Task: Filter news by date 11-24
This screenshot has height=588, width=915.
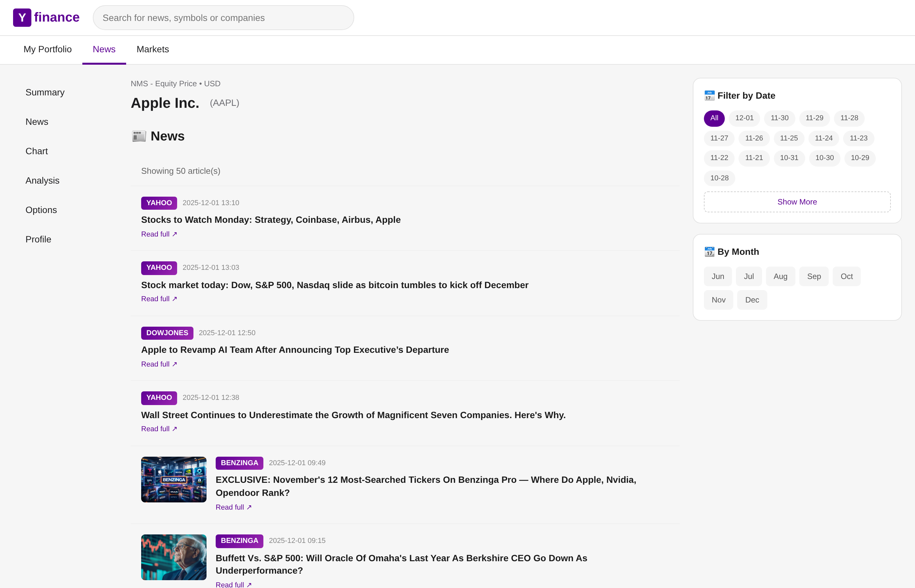Action: [x=824, y=138]
